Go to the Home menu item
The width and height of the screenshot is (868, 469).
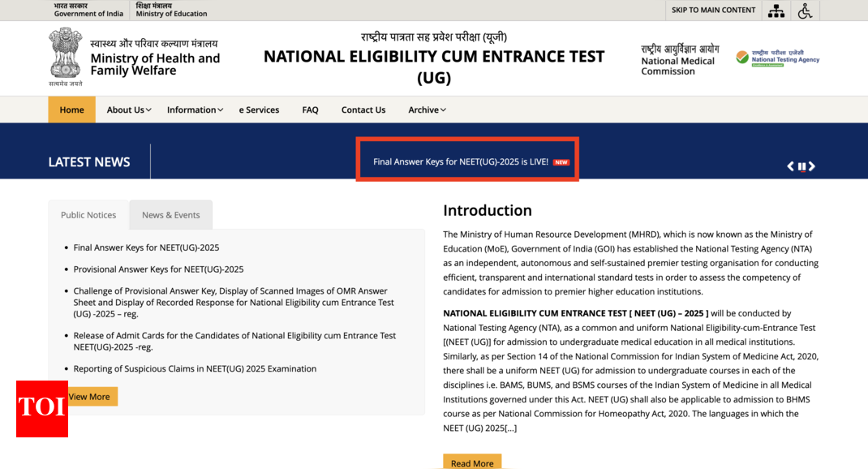click(71, 110)
